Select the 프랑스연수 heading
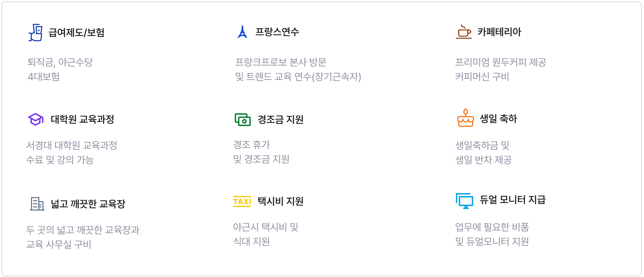Screen dimensions: 644x277 click(x=277, y=32)
